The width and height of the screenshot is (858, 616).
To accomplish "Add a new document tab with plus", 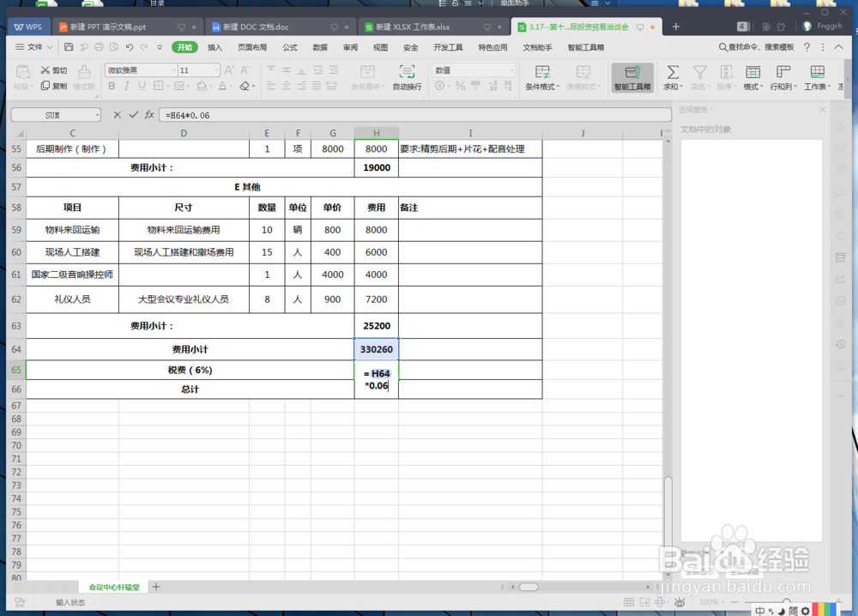I will [676, 27].
